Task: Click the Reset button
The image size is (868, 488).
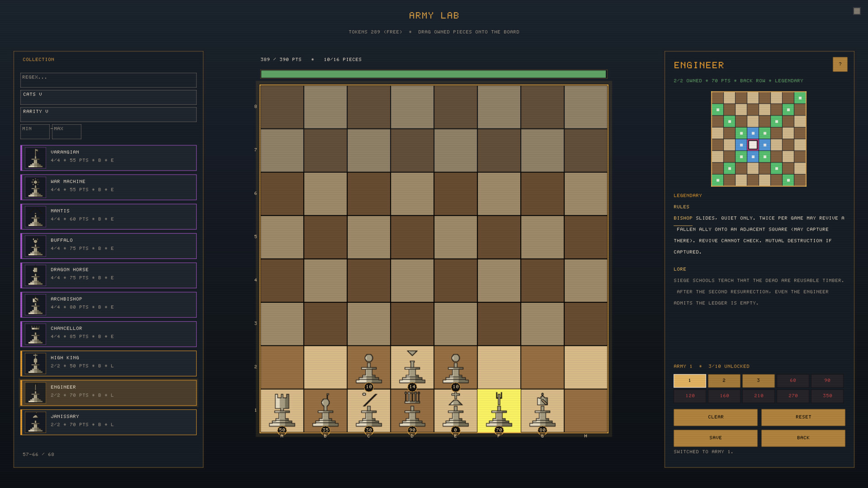Action: point(803,417)
